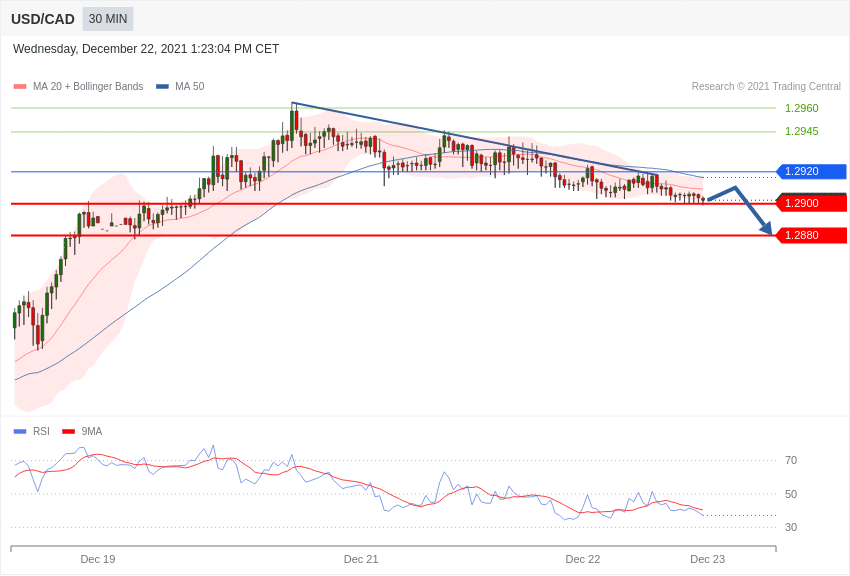
Task: Click the Dec 23 date axis label
Action: tap(707, 559)
